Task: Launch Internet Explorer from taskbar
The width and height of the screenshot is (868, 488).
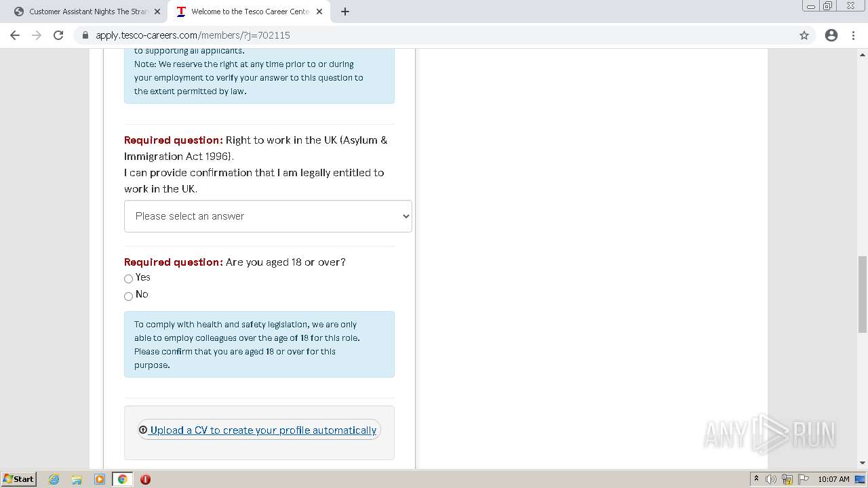Action: point(54,479)
